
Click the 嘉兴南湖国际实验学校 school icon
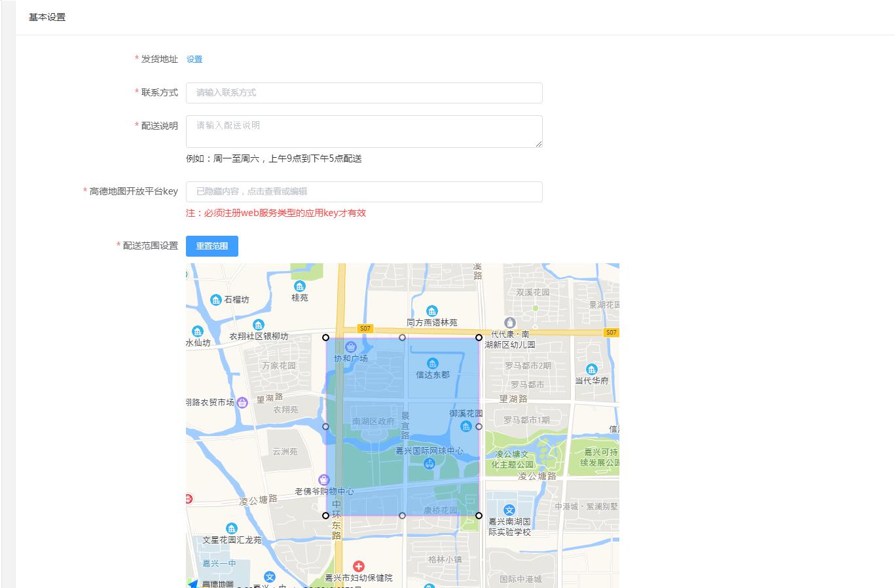[509, 510]
